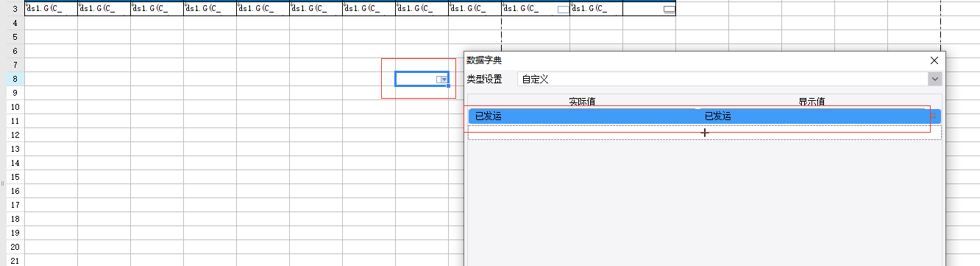Select row header 13
980x266 pixels.
coord(15,149)
